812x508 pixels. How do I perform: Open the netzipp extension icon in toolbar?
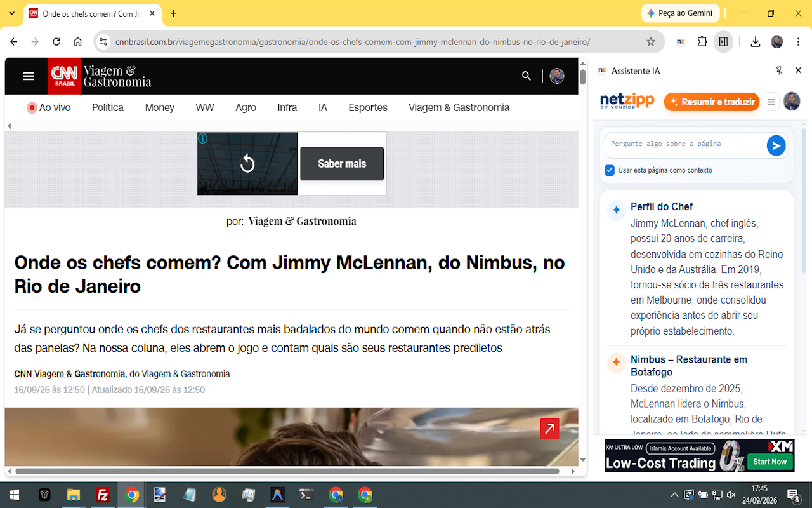point(681,42)
